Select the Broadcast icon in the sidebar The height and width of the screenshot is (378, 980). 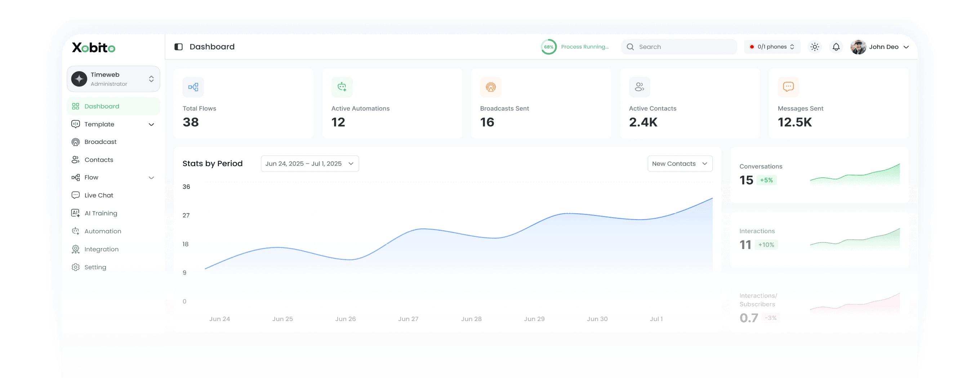click(76, 142)
